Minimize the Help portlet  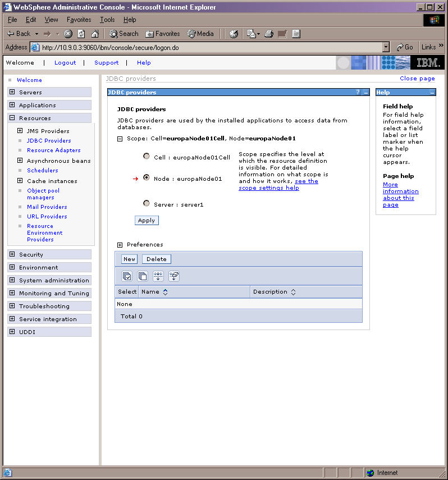pyautogui.click(x=432, y=93)
